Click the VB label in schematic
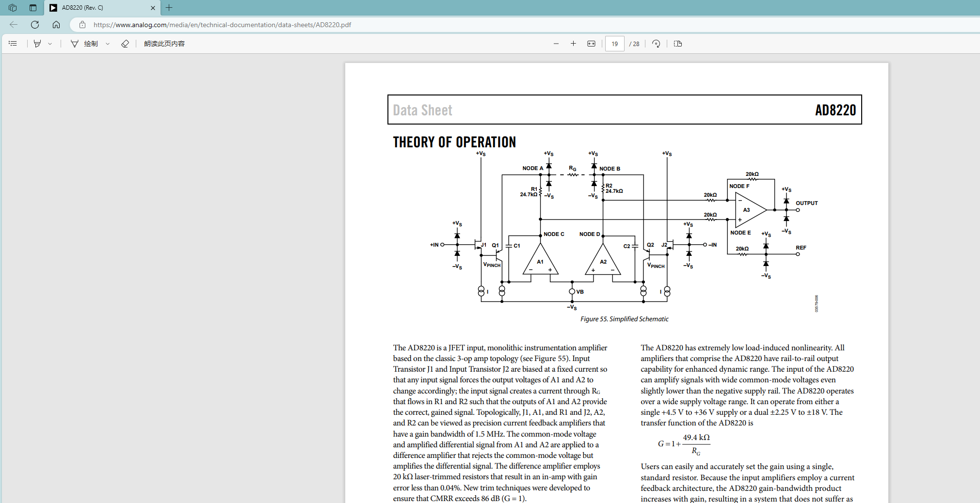The height and width of the screenshot is (503, 980). (x=580, y=292)
